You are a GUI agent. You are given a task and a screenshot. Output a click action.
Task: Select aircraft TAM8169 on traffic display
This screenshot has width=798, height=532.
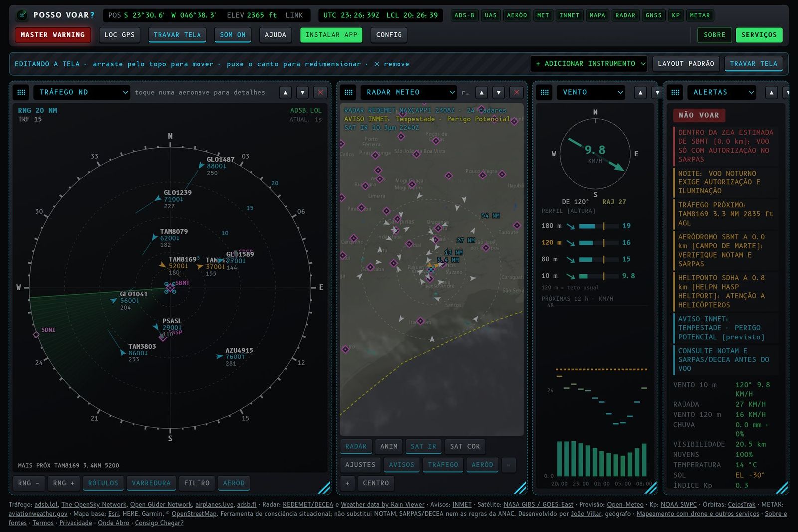pyautogui.click(x=163, y=265)
